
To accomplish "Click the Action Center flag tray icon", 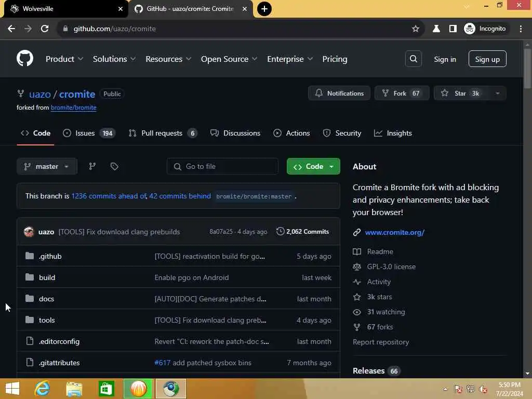I will [x=458, y=389].
